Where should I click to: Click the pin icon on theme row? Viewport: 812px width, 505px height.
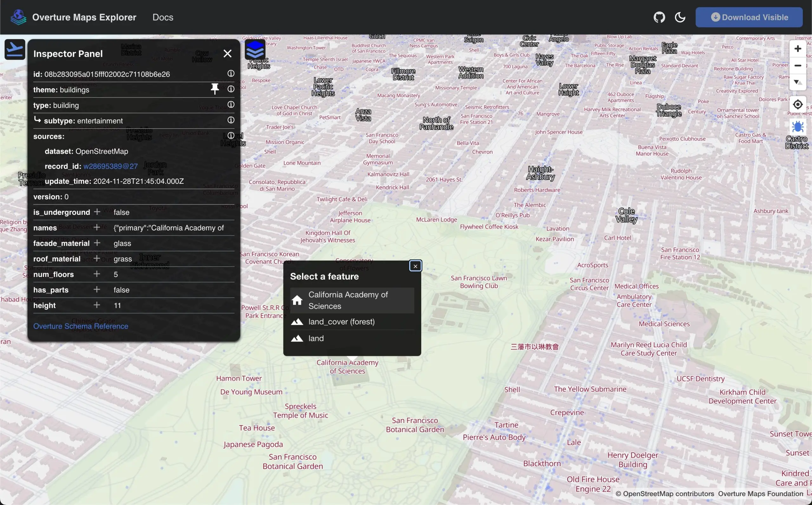click(x=215, y=89)
